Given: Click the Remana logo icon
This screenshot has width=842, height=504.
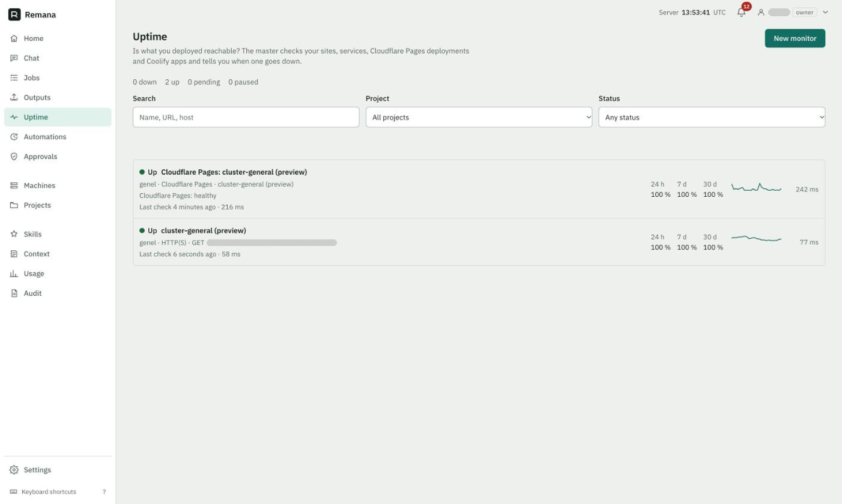Looking at the screenshot, I should (x=14, y=14).
